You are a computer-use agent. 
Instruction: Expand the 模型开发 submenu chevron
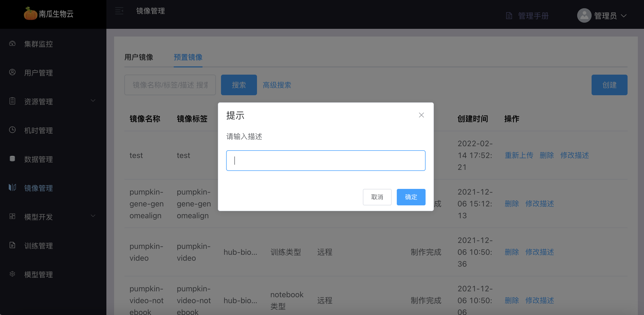click(x=93, y=216)
